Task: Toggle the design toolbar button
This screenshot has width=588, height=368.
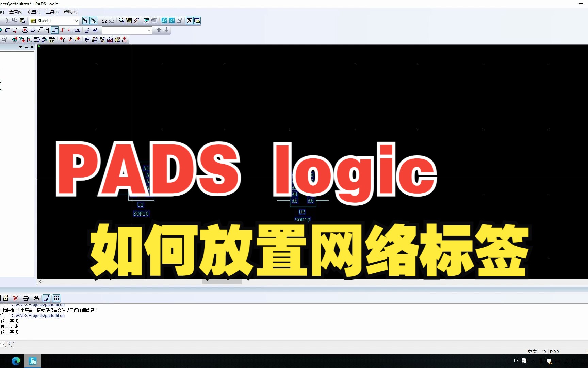Action: [x=94, y=20]
